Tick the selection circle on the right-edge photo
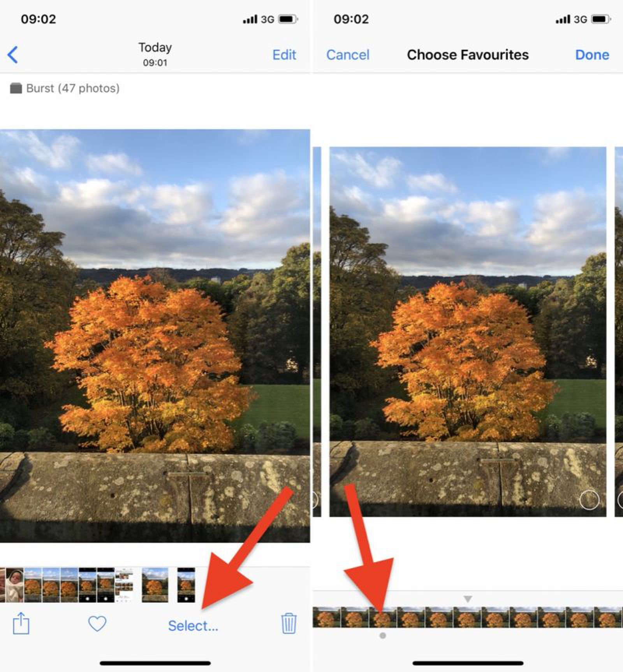Image resolution: width=623 pixels, height=672 pixels. click(x=620, y=500)
